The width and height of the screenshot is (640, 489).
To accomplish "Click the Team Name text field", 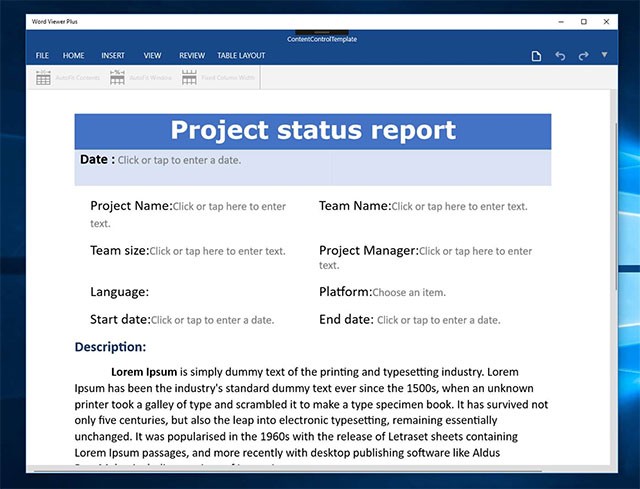I will [x=459, y=207].
